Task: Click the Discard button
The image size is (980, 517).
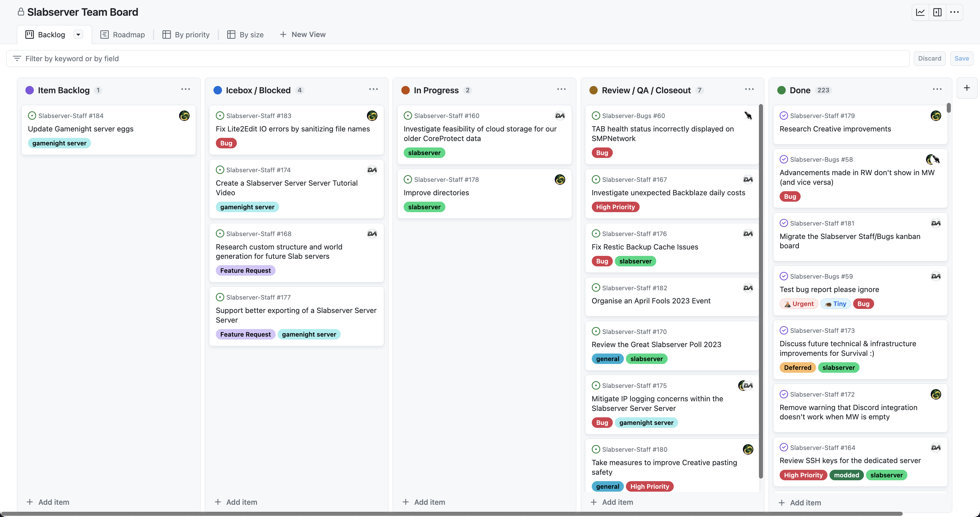Action: [x=930, y=59]
